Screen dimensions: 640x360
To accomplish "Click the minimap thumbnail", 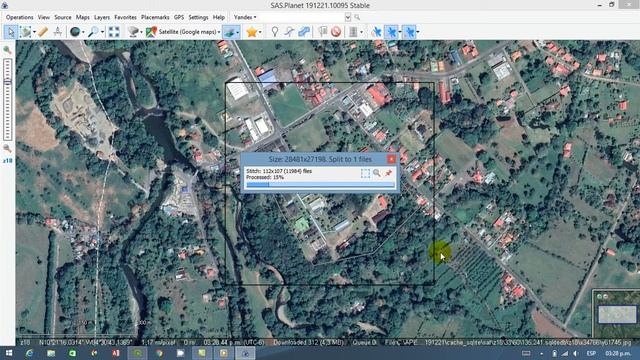I will [617, 315].
